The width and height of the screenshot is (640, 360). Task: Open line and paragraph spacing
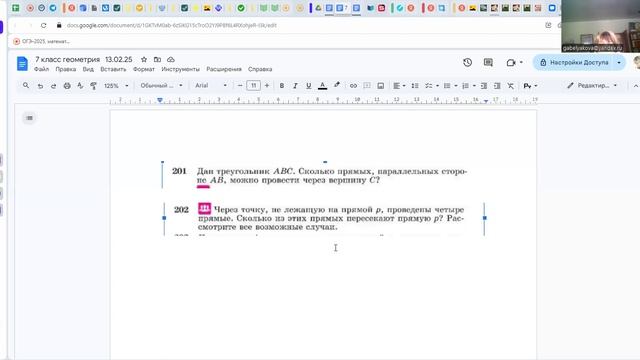415,86
